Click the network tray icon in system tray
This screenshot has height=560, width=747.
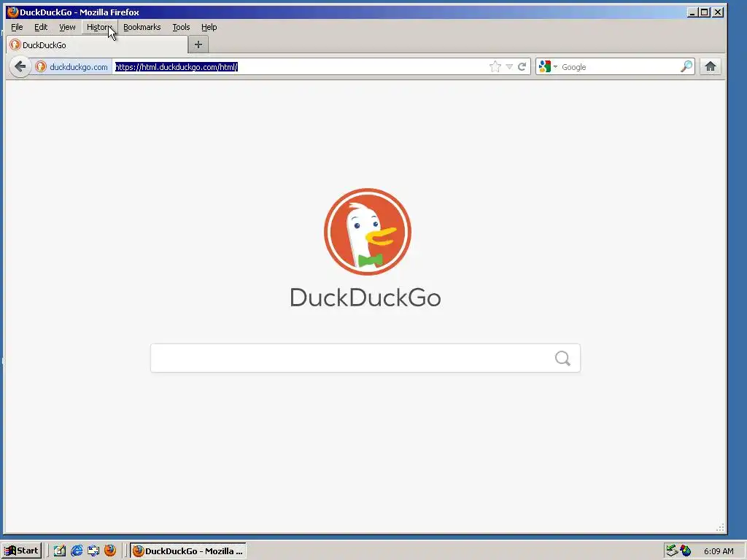click(672, 551)
